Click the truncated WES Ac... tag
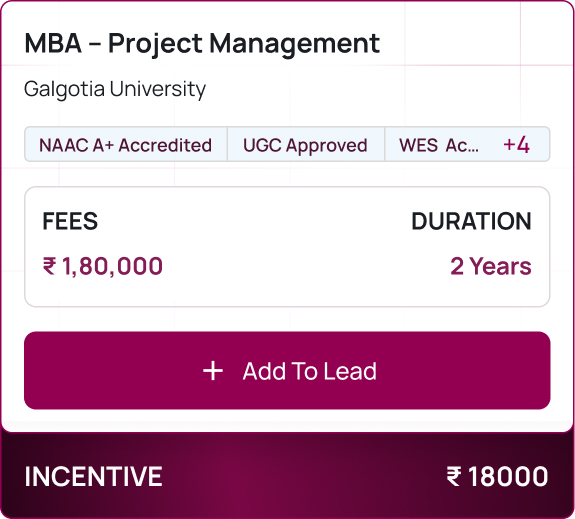The image size is (575, 519). (x=439, y=145)
